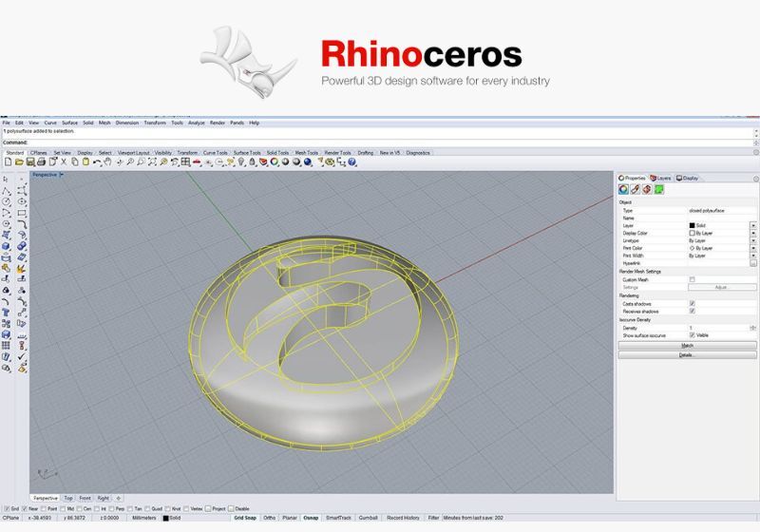Toggle the Casts shadows checkbox
This screenshot has height=532, width=760.
pyautogui.click(x=693, y=303)
